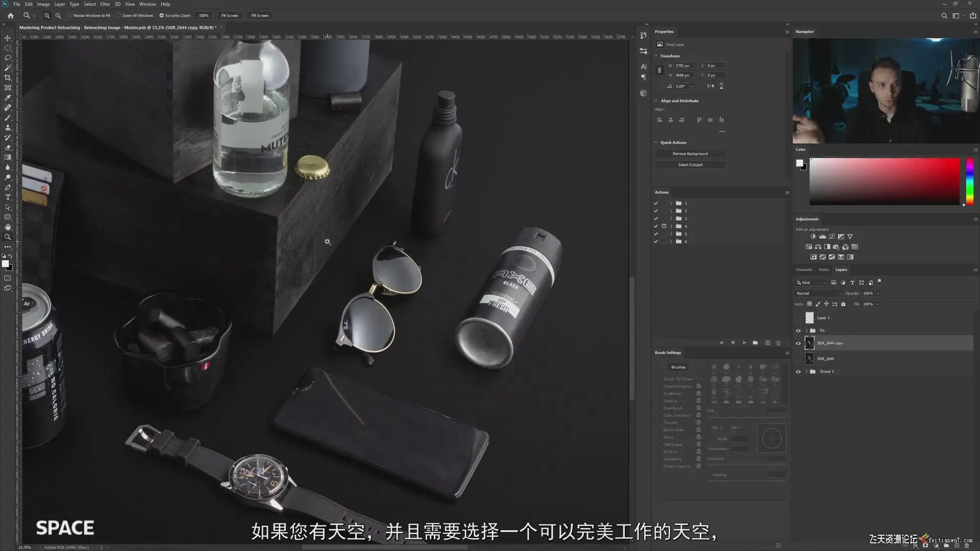This screenshot has width=980, height=551.
Task: Switch to the Channels tab
Action: [803, 270]
